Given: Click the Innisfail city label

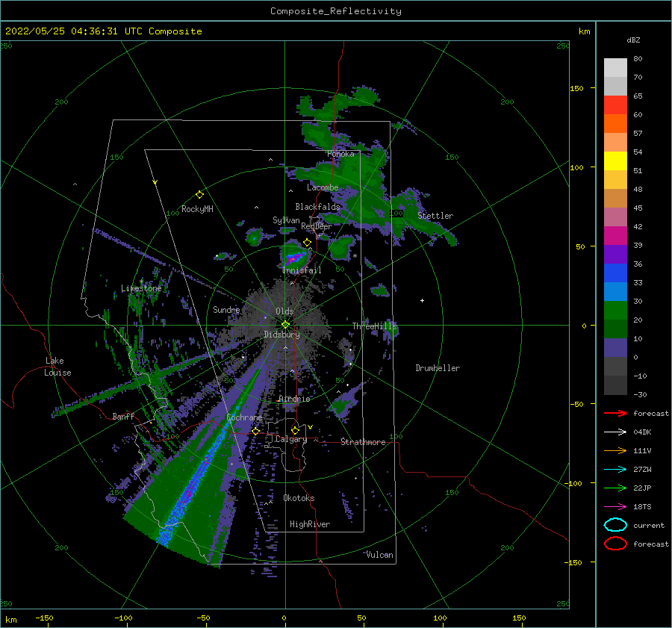Looking at the screenshot, I should pyautogui.click(x=302, y=270).
